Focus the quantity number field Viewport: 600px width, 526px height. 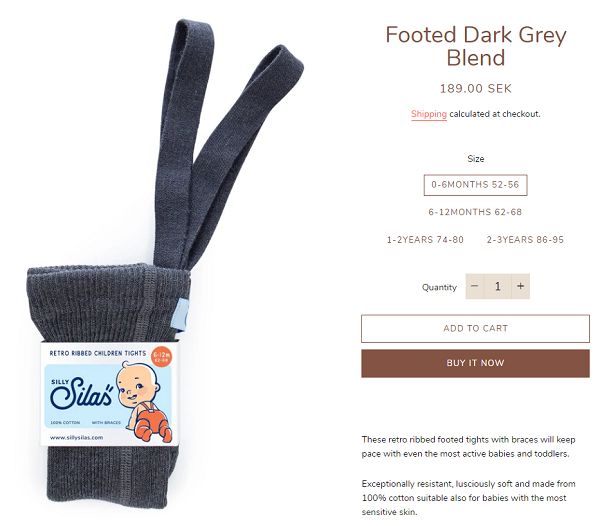point(497,286)
